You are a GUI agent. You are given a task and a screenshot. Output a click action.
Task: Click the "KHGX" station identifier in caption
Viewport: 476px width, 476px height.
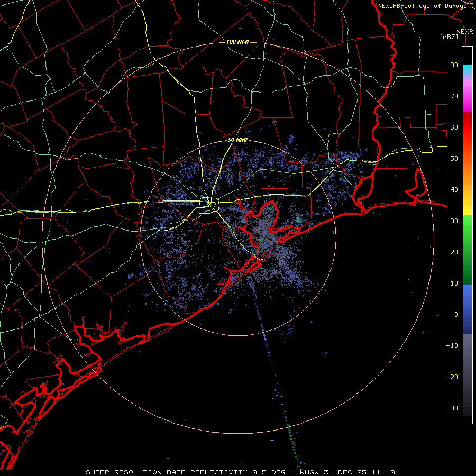click(310, 472)
